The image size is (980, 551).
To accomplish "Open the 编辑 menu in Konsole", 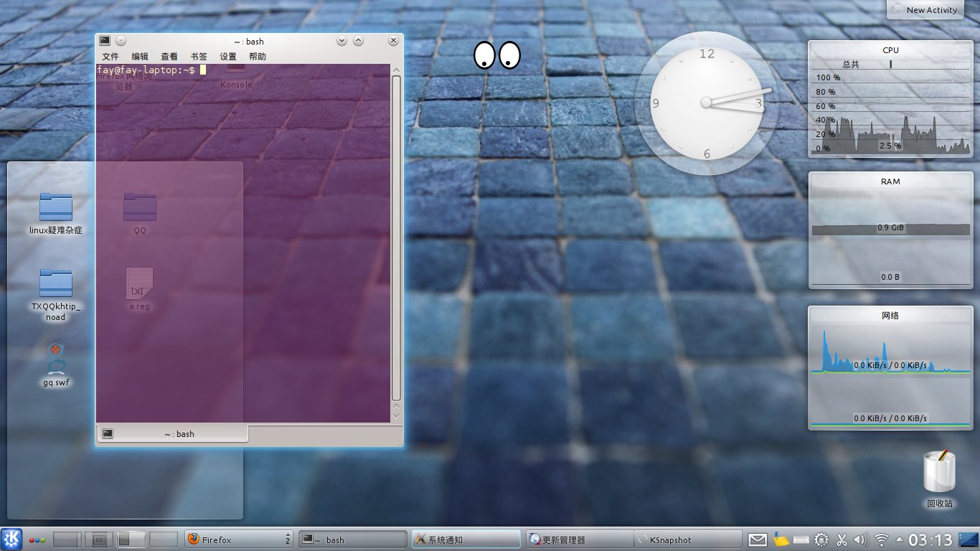I will pos(140,57).
